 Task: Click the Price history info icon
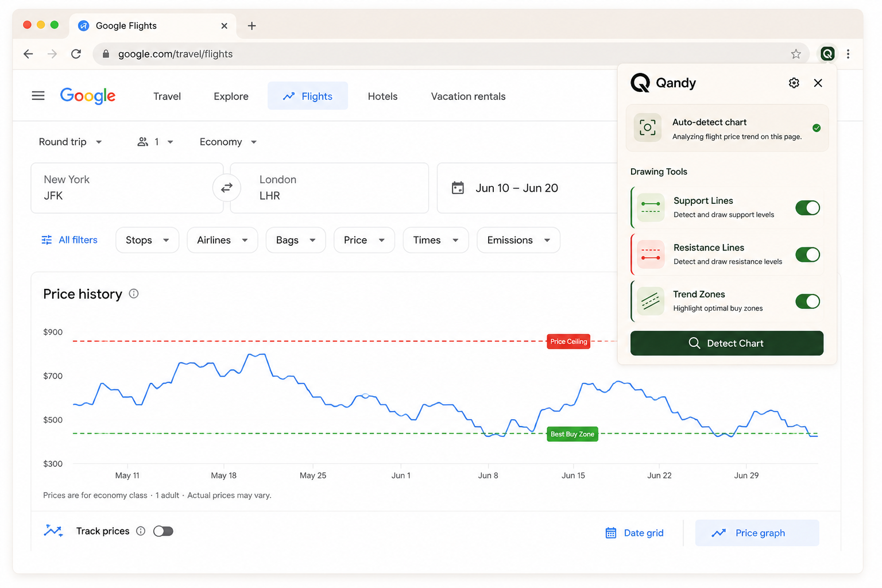pos(134,293)
